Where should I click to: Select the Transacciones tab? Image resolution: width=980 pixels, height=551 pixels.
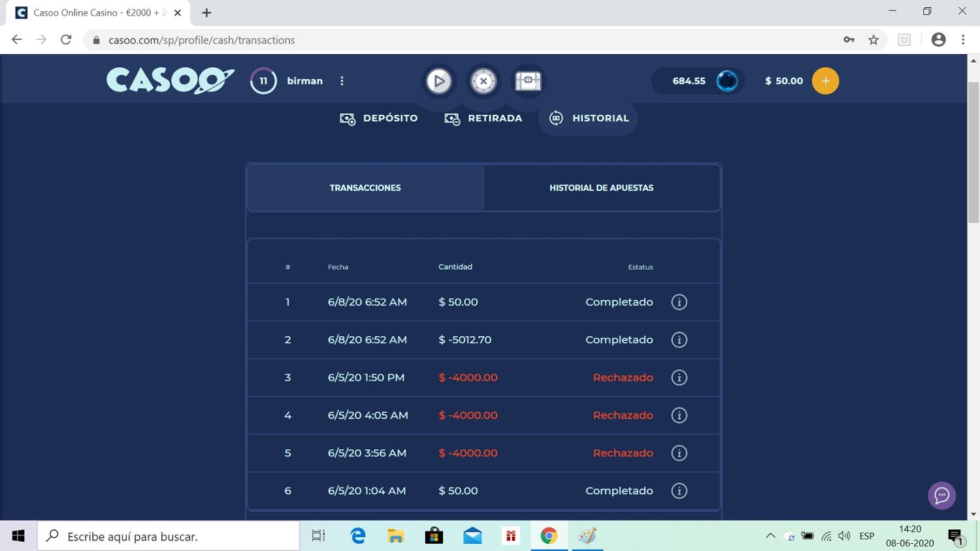(x=365, y=188)
